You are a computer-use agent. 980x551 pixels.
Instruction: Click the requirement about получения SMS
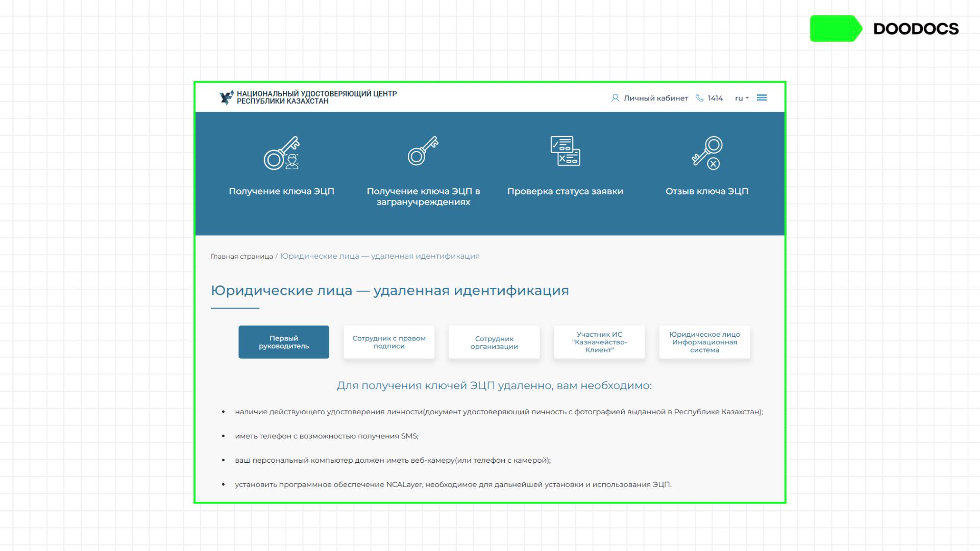click(327, 436)
